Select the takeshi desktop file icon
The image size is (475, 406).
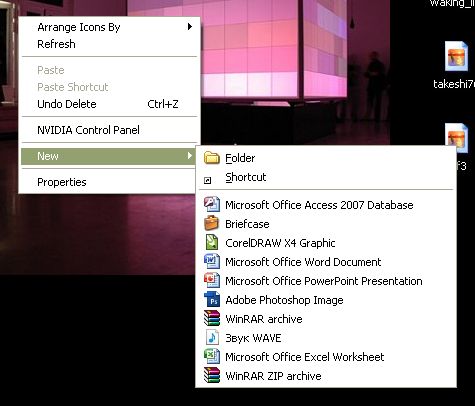pos(456,57)
